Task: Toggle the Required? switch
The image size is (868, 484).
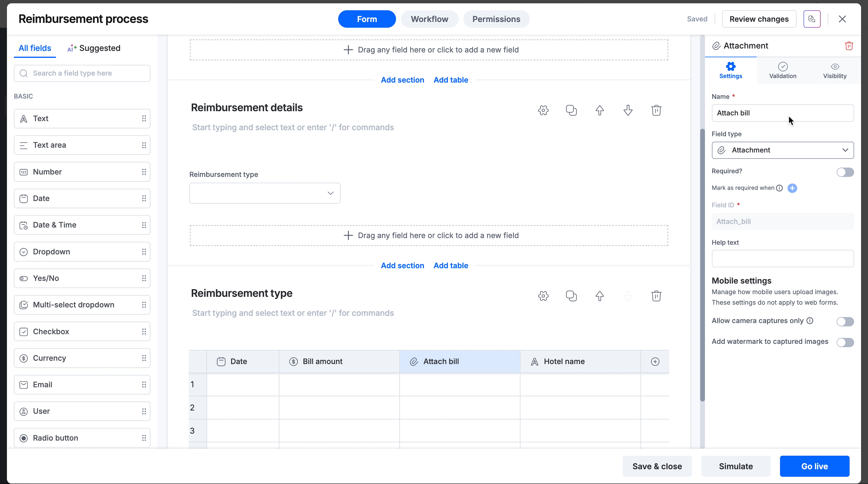Action: tap(845, 172)
